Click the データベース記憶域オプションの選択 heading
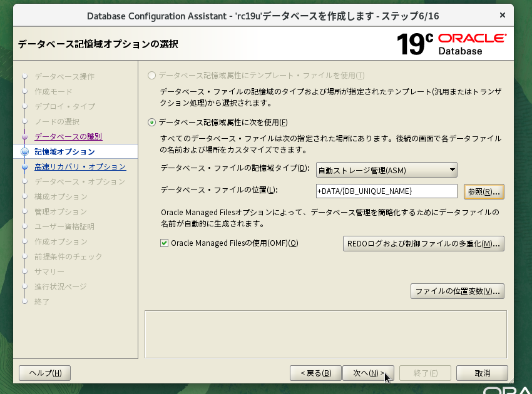Viewport: 532px width, 394px height. pos(98,44)
